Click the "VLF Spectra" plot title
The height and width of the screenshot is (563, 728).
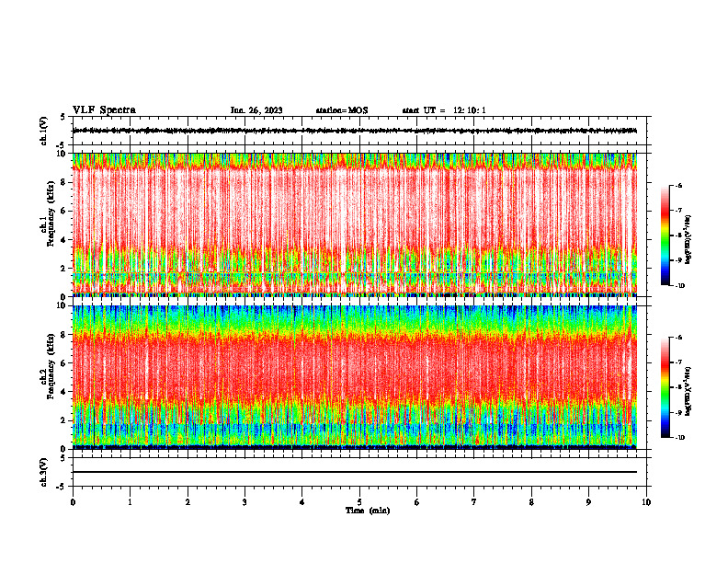104,110
